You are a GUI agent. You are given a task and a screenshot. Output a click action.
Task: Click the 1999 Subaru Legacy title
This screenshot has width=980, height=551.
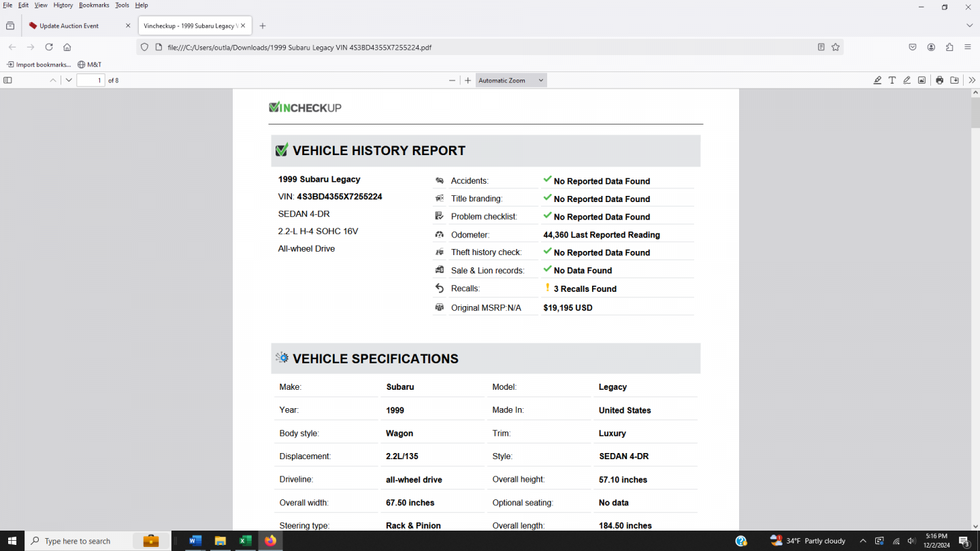point(319,180)
